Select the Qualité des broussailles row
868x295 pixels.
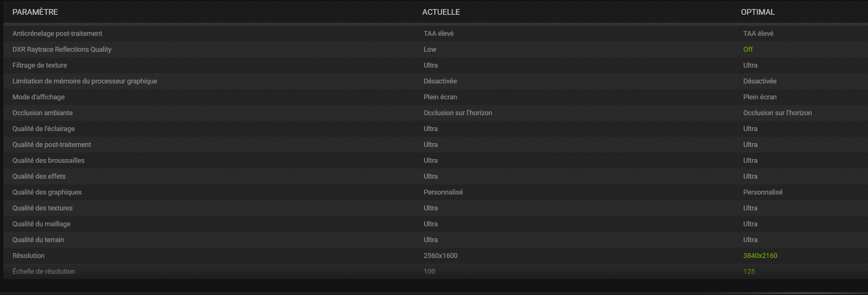coord(436,161)
